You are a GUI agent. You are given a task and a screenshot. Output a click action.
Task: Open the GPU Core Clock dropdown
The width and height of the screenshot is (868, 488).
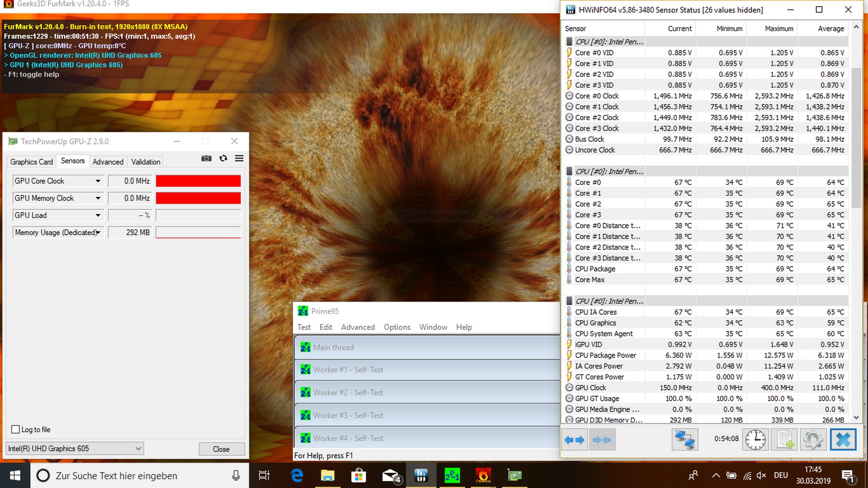98,181
